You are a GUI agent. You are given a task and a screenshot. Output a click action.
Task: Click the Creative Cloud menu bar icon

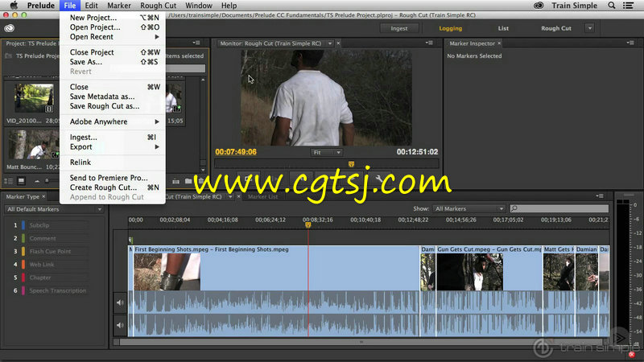(539, 6)
